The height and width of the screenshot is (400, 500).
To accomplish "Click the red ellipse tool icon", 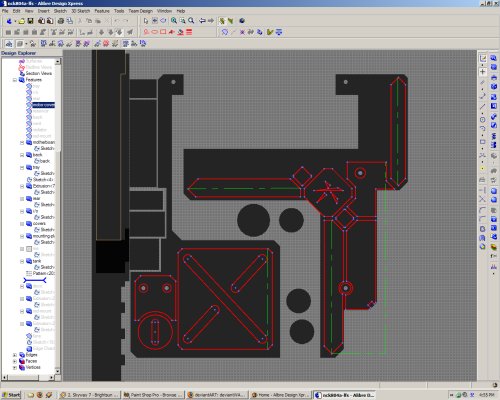I will point(155,32).
